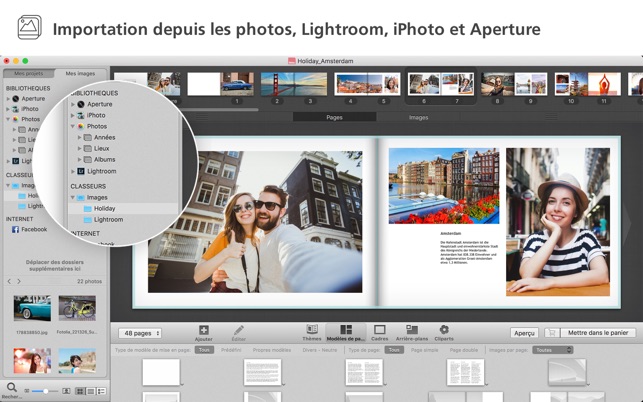Select the Images tab next to Pages
Screen dimensions: 643x402
pos(418,117)
